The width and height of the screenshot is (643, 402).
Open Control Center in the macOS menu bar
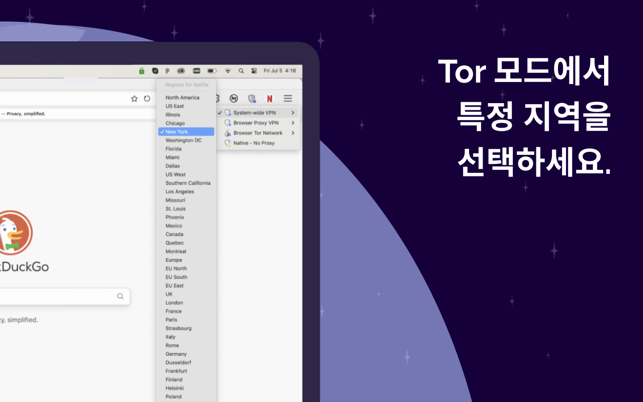tap(254, 71)
